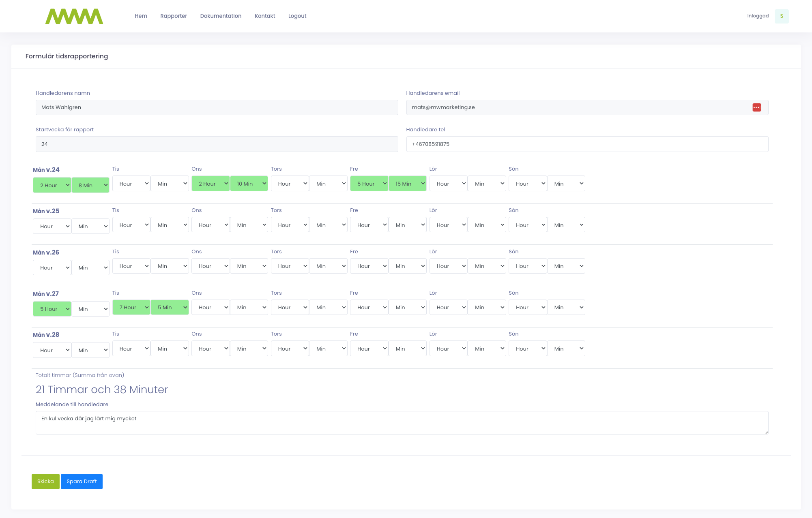Click the Dokumentation navigation link
This screenshot has height=518, width=812.
tap(221, 16)
